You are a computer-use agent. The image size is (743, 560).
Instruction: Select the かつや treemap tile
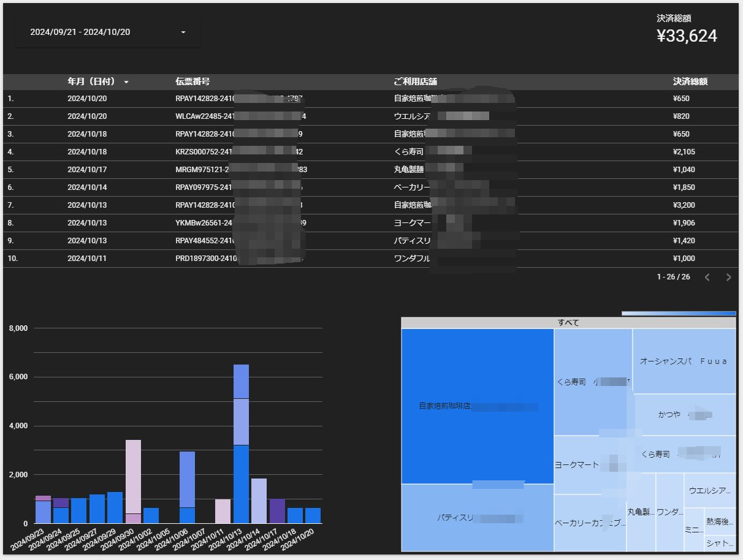pos(684,414)
